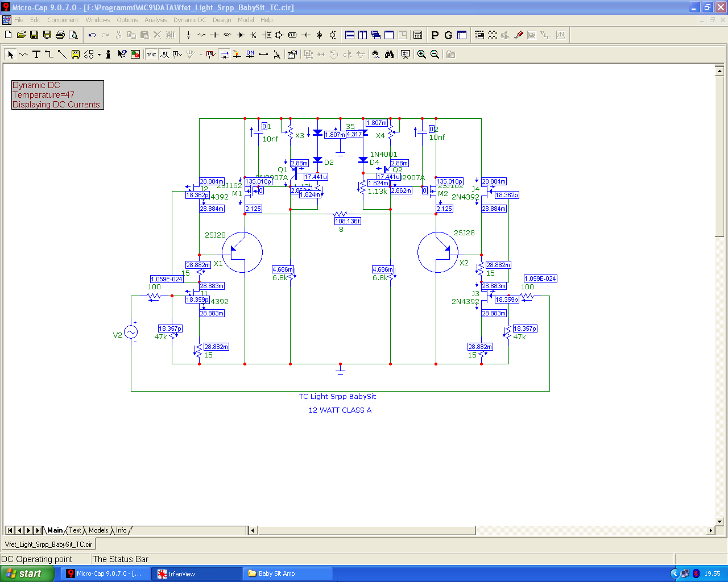The height and width of the screenshot is (582, 728).
Task: Toggle the ON device conditions display
Action: (x=250, y=55)
